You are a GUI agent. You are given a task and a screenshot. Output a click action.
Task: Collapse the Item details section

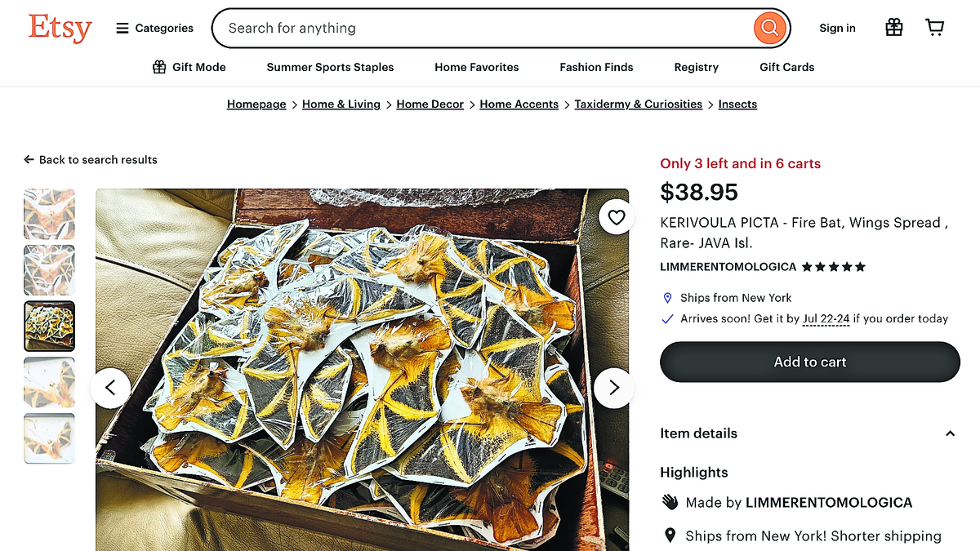tap(950, 433)
